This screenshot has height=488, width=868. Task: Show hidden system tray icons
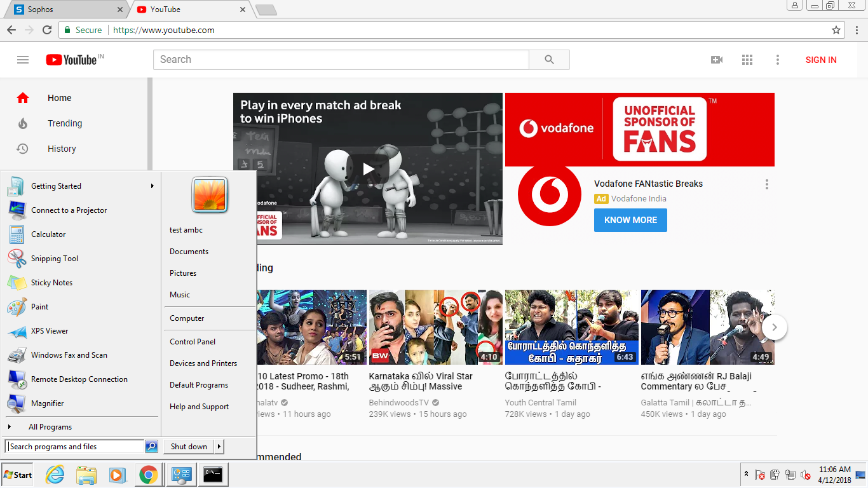click(746, 475)
